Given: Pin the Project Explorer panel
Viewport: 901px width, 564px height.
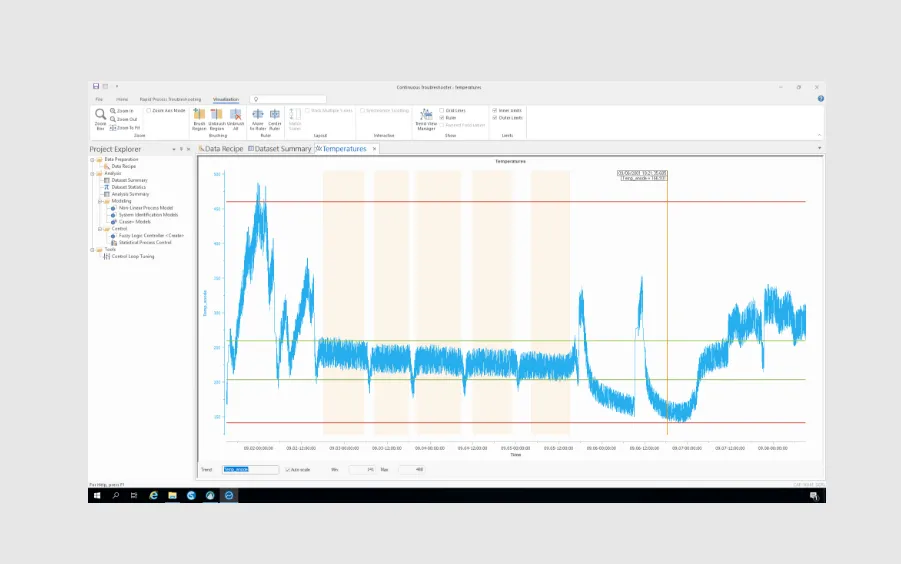Looking at the screenshot, I should coord(181,149).
